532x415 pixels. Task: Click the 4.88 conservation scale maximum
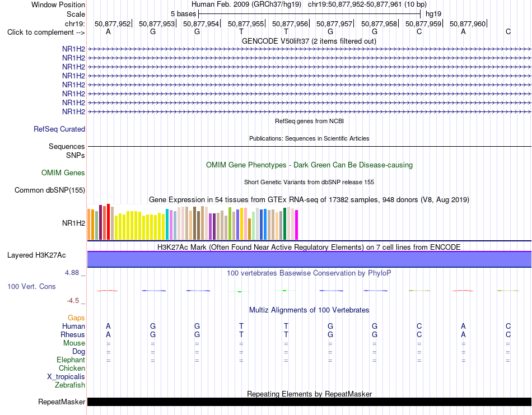point(72,273)
